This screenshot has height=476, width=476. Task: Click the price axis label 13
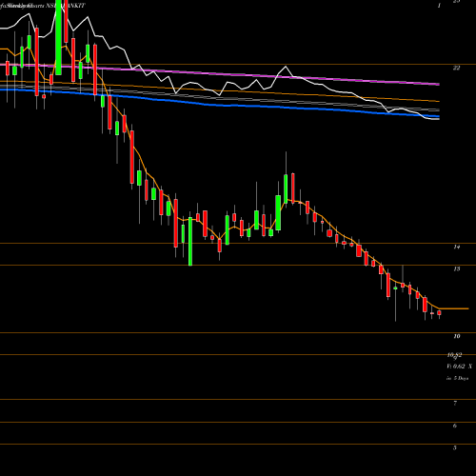(x=456, y=269)
